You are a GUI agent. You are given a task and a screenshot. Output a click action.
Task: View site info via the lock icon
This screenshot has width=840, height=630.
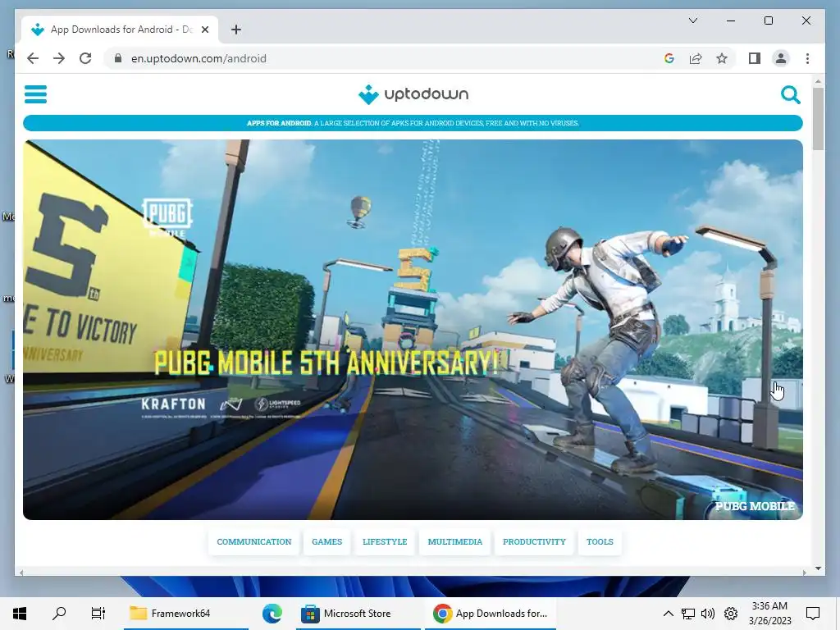pos(118,58)
